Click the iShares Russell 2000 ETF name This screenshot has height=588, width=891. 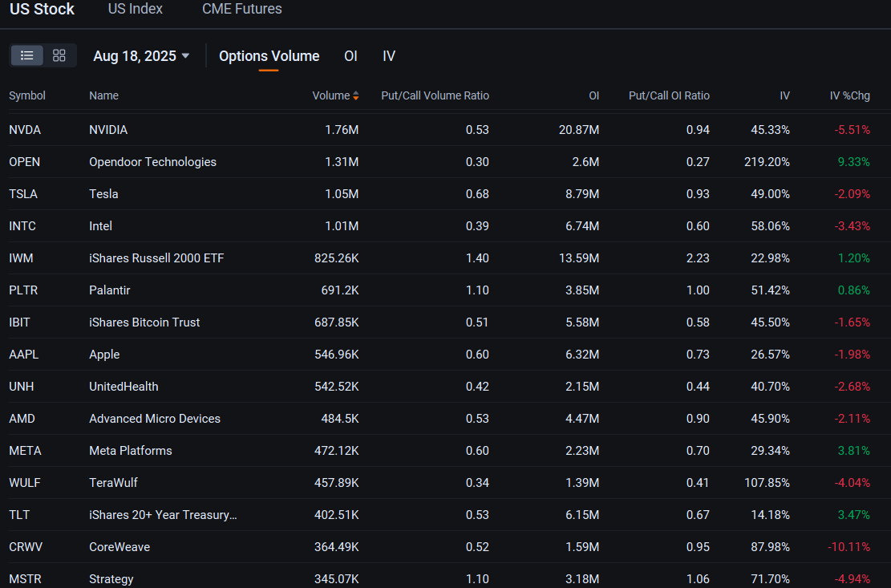tap(157, 258)
